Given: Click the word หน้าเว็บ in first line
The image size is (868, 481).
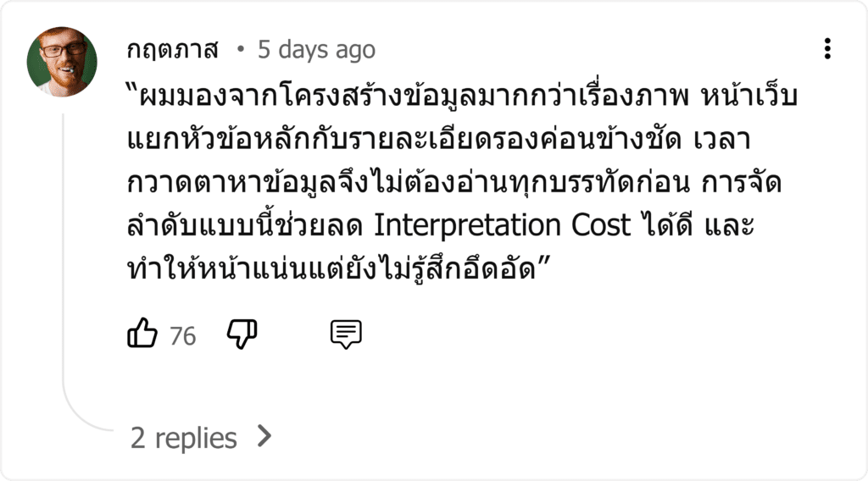Looking at the screenshot, I should (749, 96).
